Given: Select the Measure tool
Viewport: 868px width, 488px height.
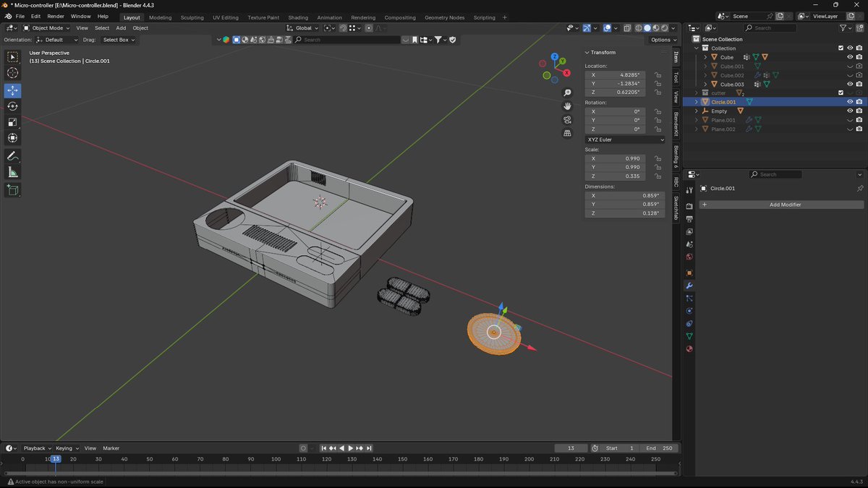Looking at the screenshot, I should [13, 173].
